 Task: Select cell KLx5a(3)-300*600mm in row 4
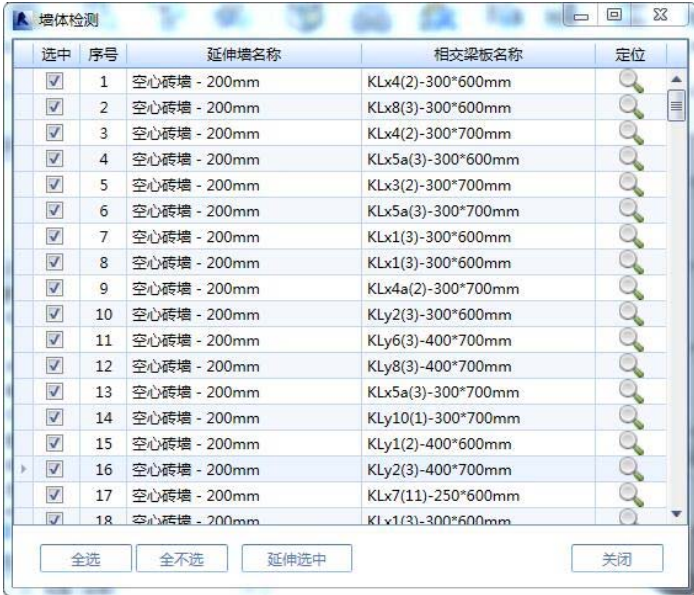(x=478, y=159)
